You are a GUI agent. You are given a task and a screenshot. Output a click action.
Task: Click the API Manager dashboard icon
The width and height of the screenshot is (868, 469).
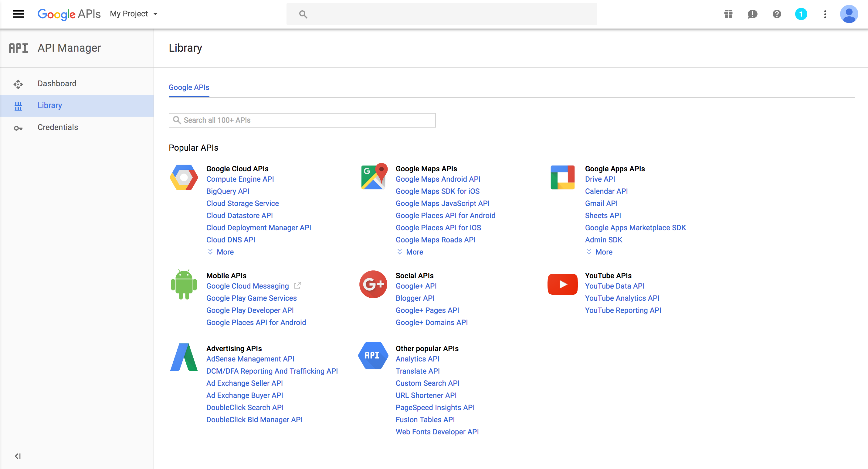click(x=19, y=83)
